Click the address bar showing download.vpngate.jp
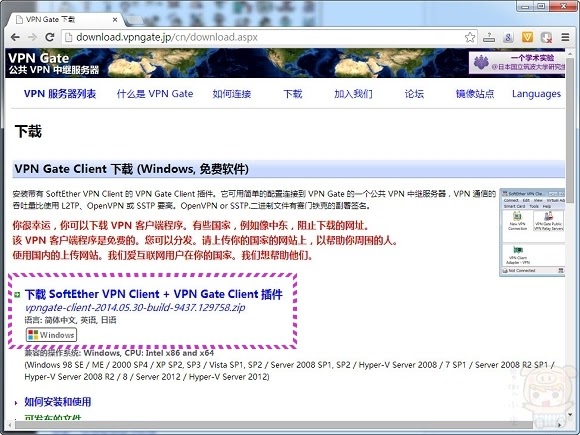 pyautogui.click(x=264, y=37)
